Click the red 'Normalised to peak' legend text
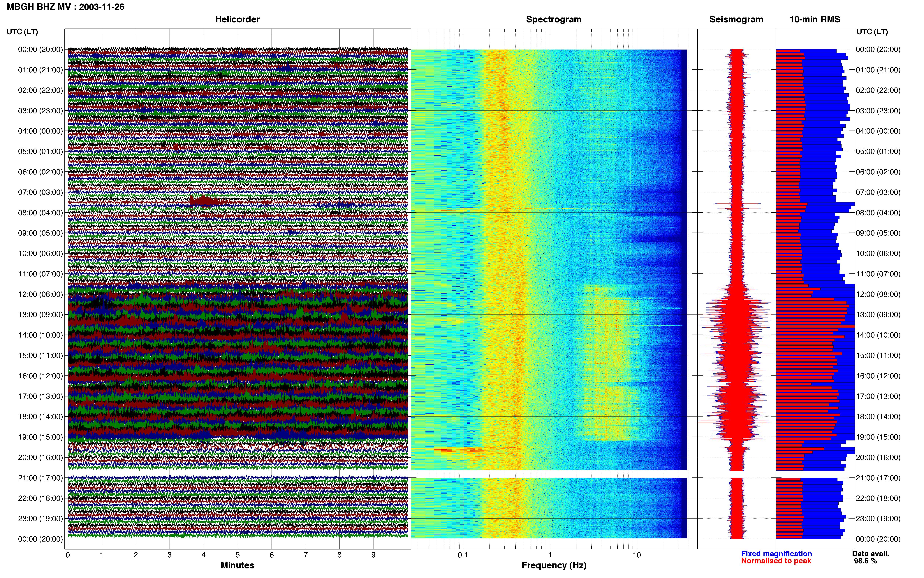The height and width of the screenshot is (578, 924). coord(776,561)
